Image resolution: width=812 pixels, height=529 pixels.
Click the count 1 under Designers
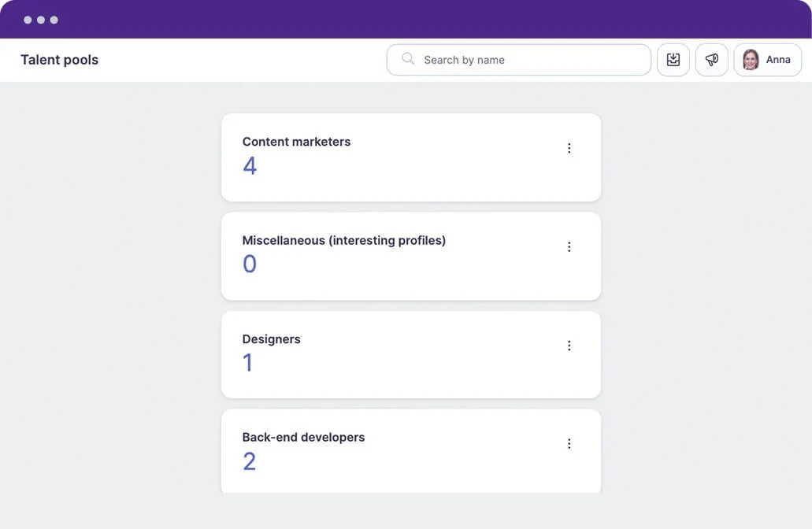click(248, 363)
